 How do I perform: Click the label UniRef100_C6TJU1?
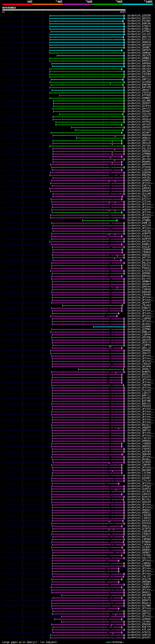click(139, 34)
